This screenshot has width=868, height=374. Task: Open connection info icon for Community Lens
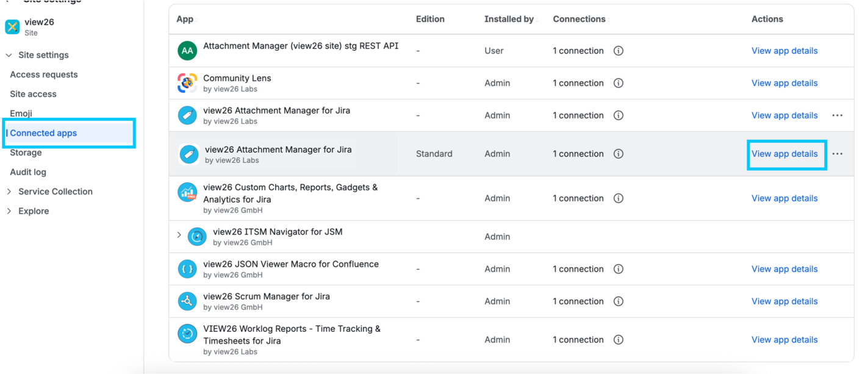pos(618,83)
